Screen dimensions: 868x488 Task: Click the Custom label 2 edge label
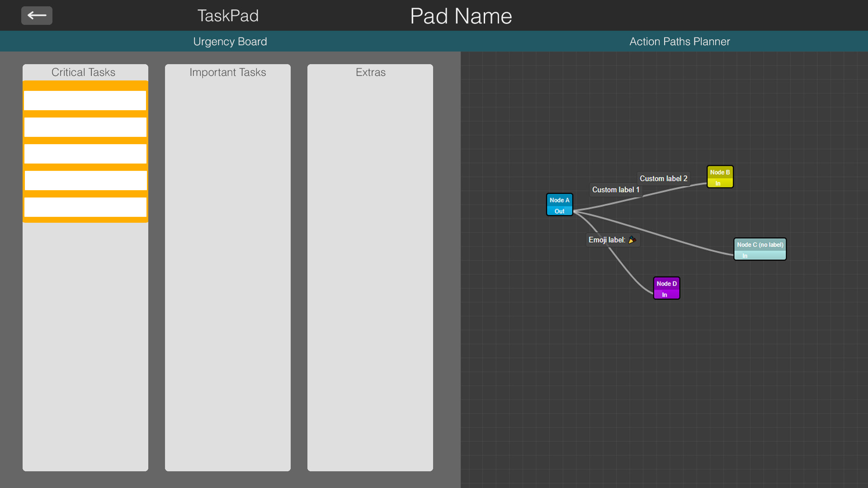(x=663, y=178)
